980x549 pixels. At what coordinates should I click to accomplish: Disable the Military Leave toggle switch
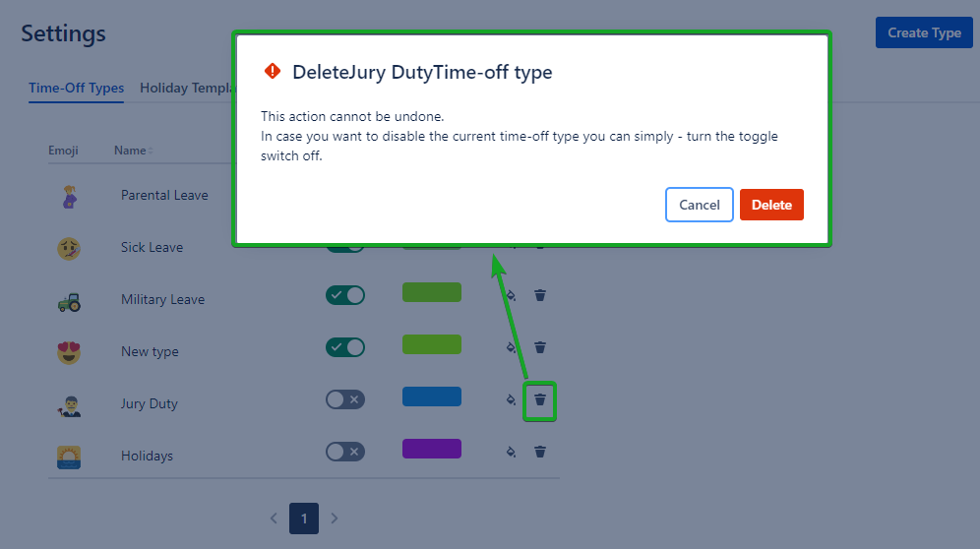point(344,294)
